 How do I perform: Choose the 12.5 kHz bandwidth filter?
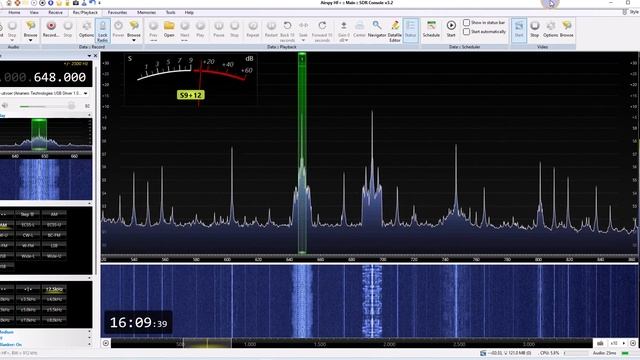54,289
